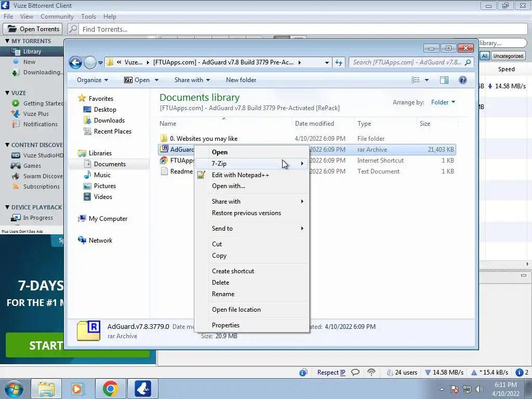The image size is (532, 399).
Task: Click the Explorer Back arrow button
Action: 76,62
